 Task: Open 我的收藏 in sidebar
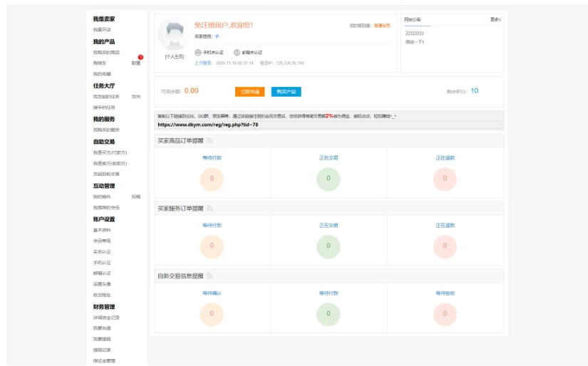coord(102,74)
